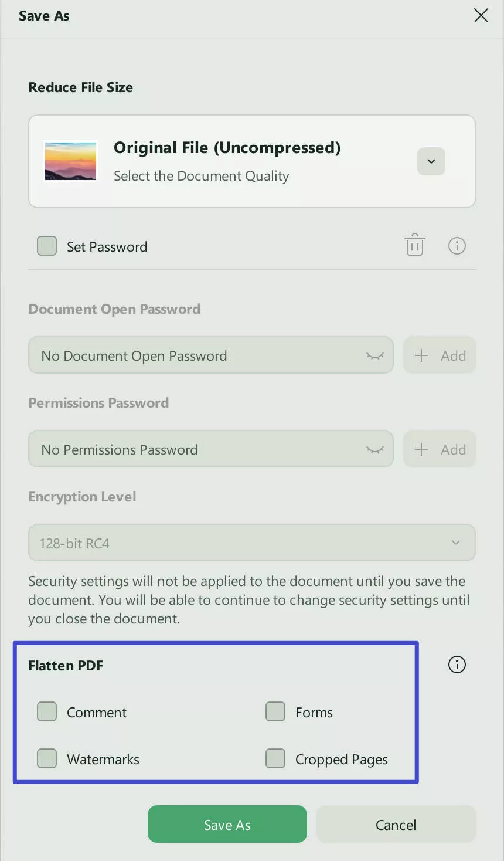Open the 128-bit RC4 encryption level dropdown
Screen dimensions: 504x861
[x=455, y=543]
